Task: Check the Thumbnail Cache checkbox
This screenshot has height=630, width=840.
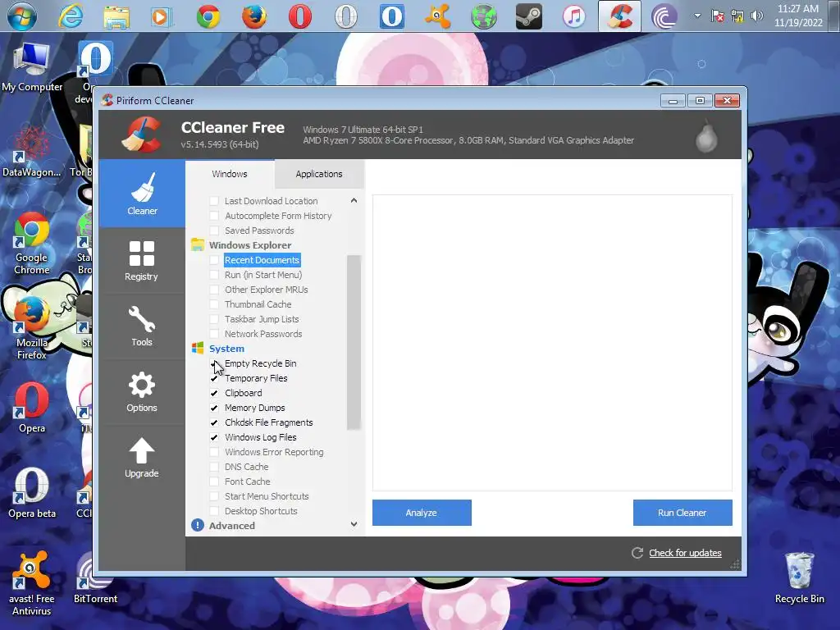Action: [214, 304]
